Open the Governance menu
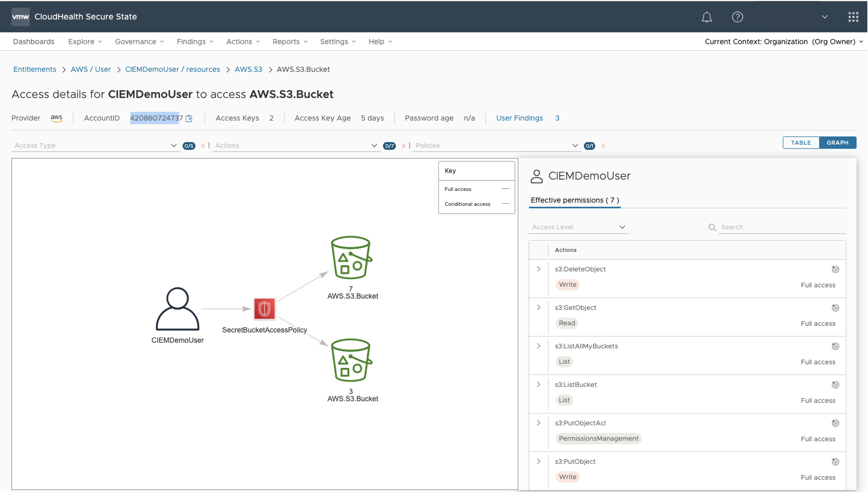Image resolution: width=868 pixels, height=492 pixels. pos(139,42)
